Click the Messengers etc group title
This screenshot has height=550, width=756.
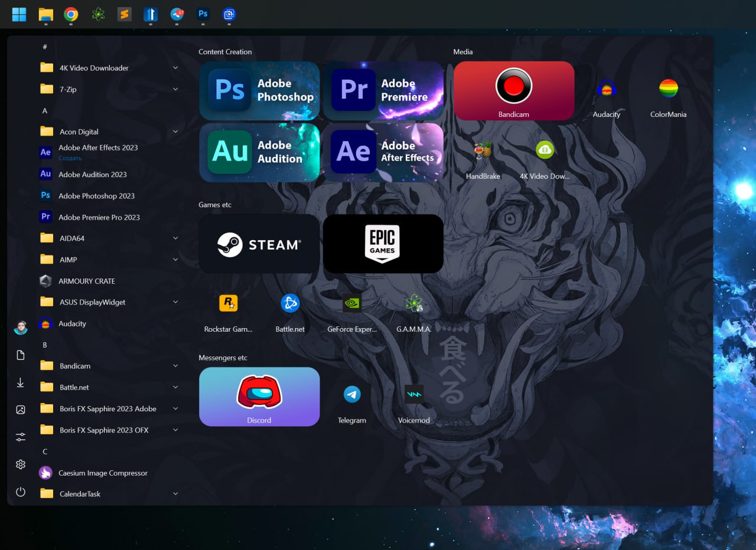coord(223,358)
